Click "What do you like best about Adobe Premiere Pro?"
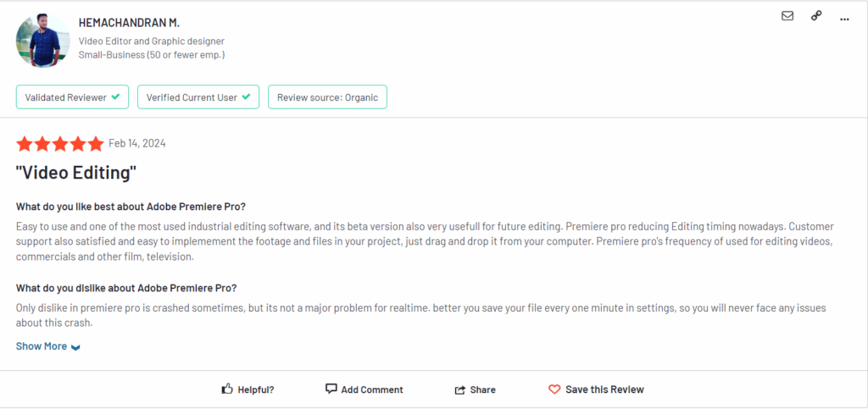 click(131, 207)
